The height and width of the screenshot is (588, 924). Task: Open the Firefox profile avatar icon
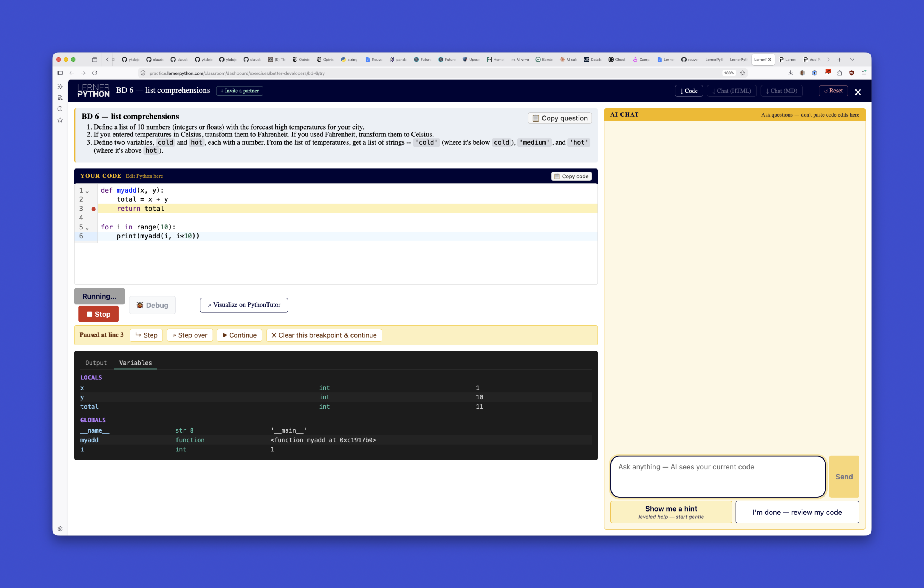pyautogui.click(x=802, y=73)
